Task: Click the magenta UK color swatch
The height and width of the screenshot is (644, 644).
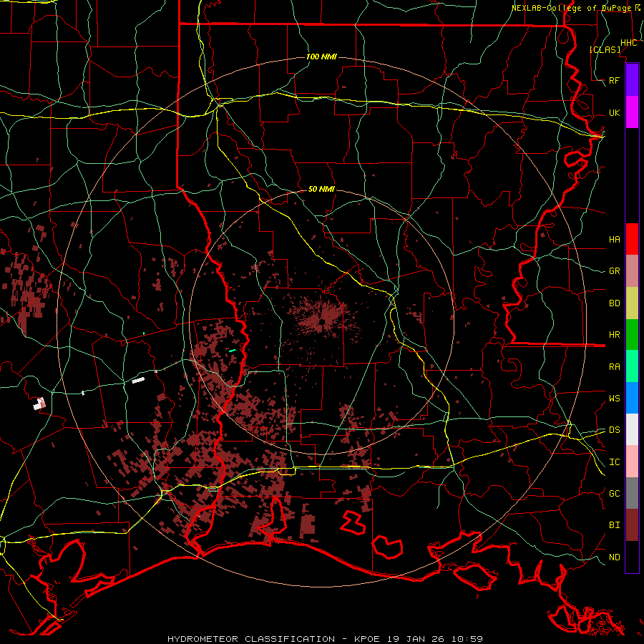Action: point(632,112)
